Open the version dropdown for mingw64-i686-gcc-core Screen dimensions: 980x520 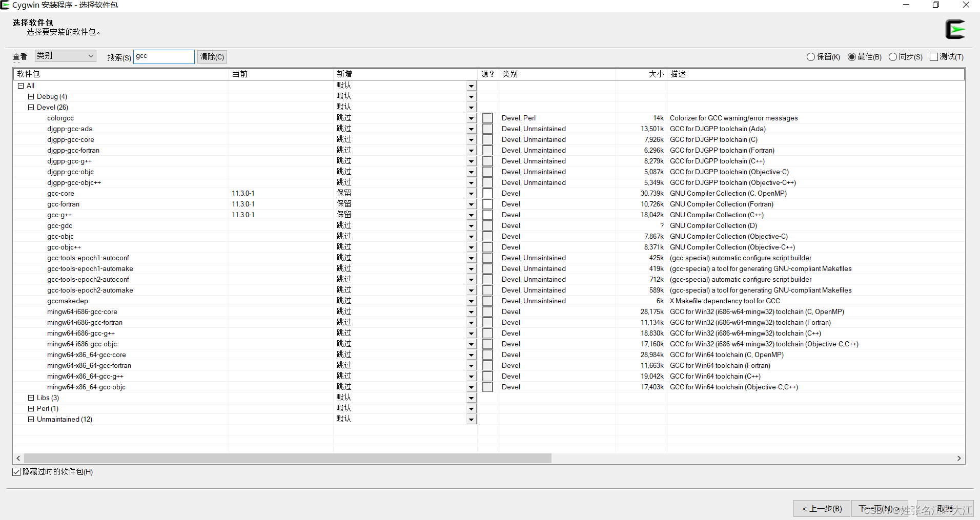[471, 311]
